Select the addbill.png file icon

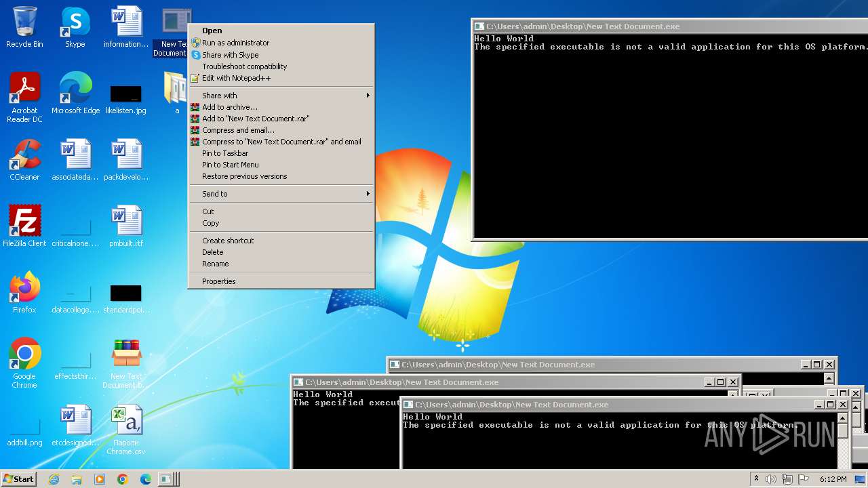25,434
